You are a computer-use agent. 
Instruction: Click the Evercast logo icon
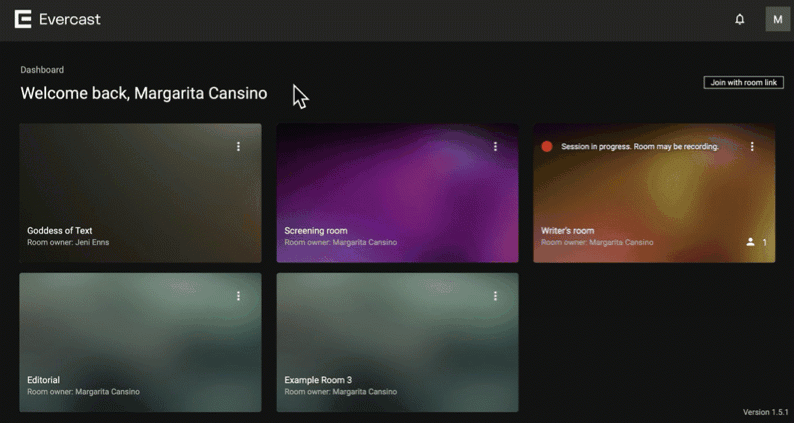(x=23, y=19)
